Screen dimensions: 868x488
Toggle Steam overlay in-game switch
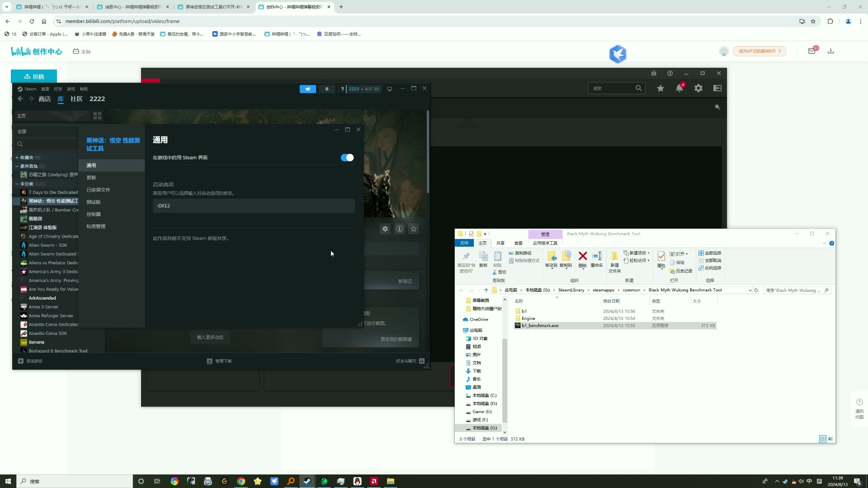347,157
